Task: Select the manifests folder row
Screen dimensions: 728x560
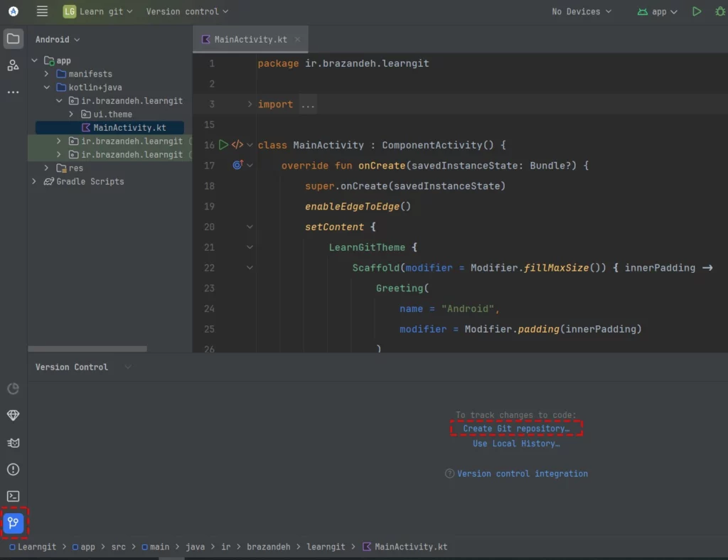Action: coord(90,74)
